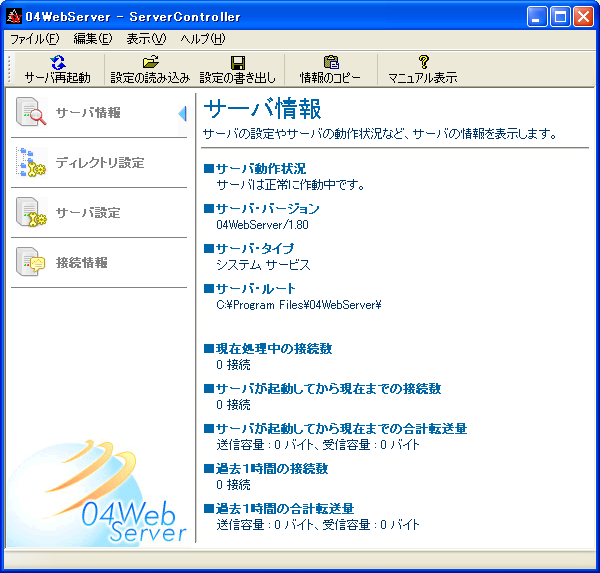The width and height of the screenshot is (600, 573).
Task: Open the ファイル(F) menu
Action: pyautogui.click(x=34, y=39)
